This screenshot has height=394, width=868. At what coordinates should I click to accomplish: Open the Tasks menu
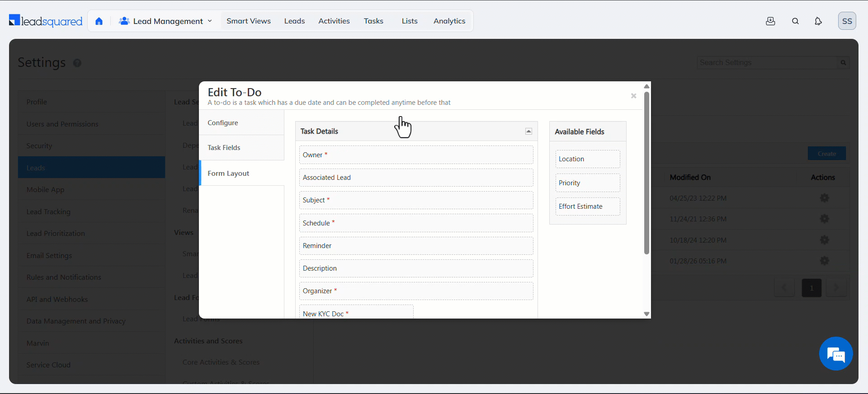(x=373, y=21)
